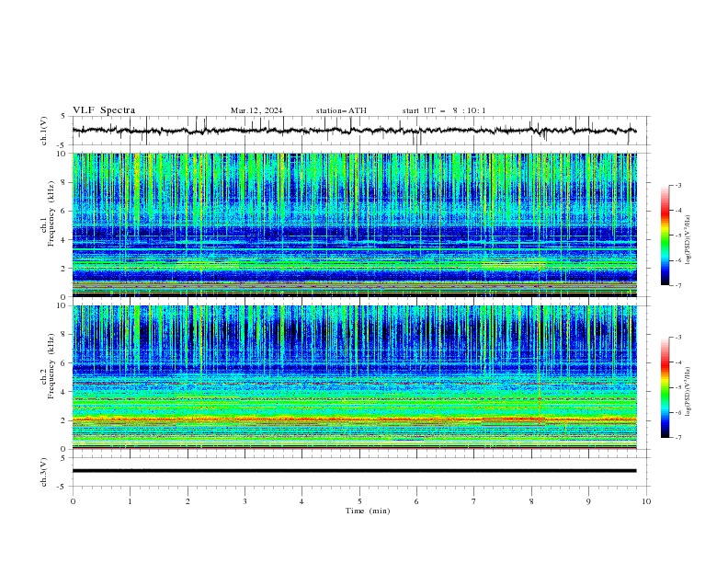Image resolution: width=728 pixels, height=563 pixels.
Task: Click the log(PSD) label beside ch.1 color bar
Action: (688, 240)
